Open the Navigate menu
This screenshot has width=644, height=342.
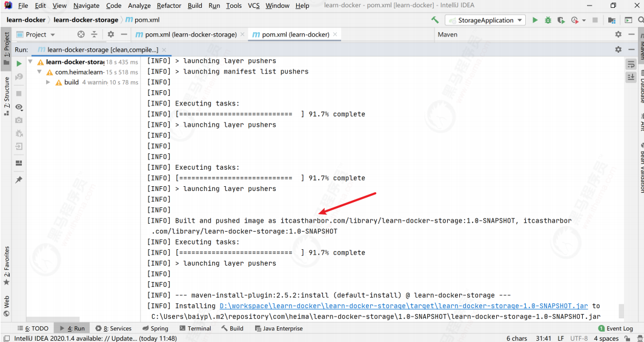point(86,5)
